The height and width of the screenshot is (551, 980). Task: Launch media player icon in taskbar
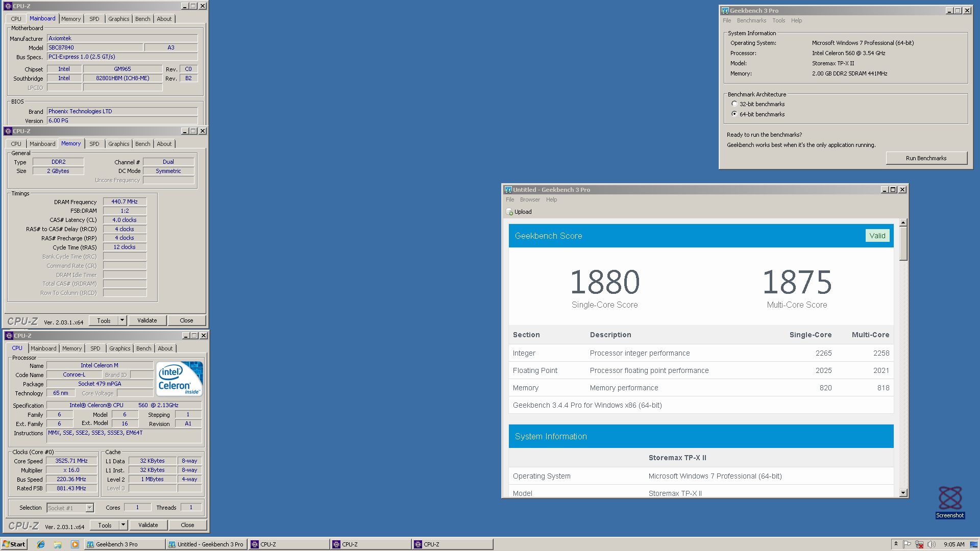coord(75,544)
